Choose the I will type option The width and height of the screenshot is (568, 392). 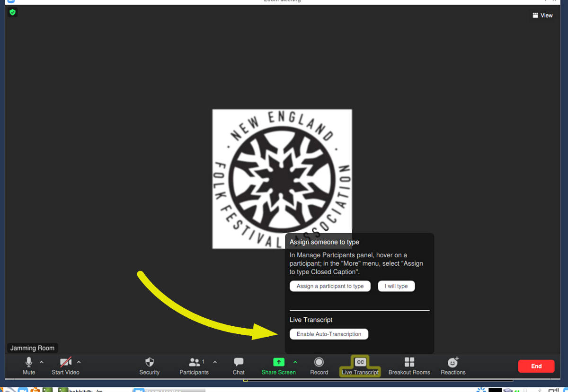(396, 286)
